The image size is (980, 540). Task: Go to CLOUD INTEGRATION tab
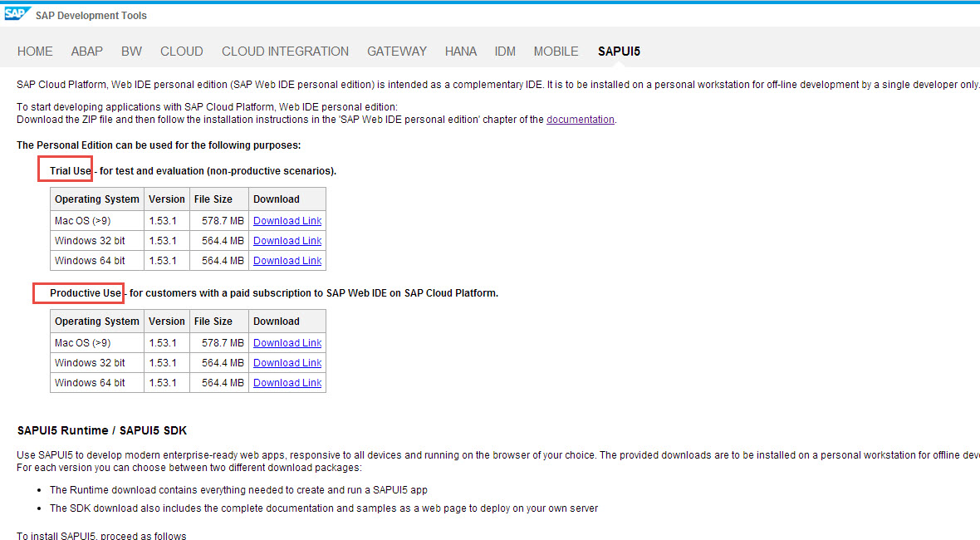coord(285,52)
